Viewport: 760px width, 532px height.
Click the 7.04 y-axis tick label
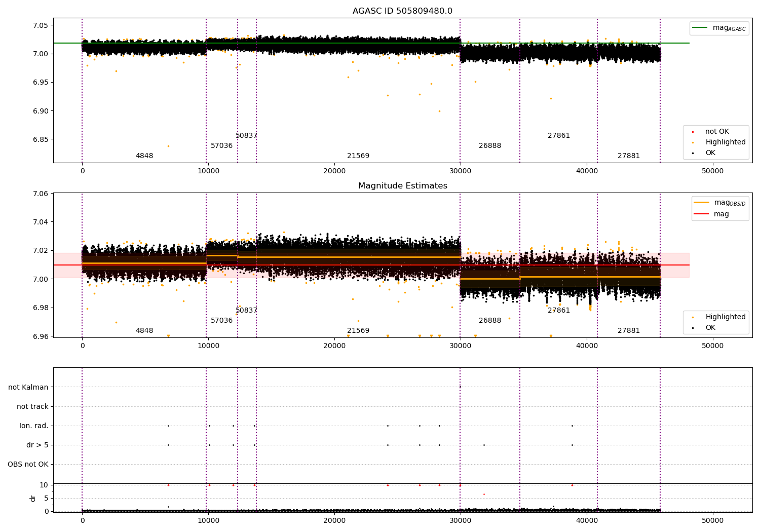(x=41, y=222)
